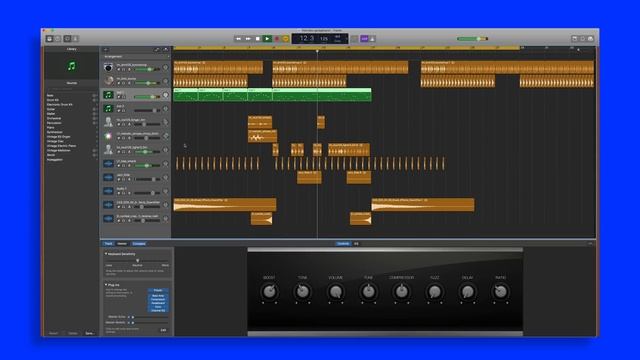640x360 pixels.
Task: Switch to the Track tab
Action: coord(108,244)
